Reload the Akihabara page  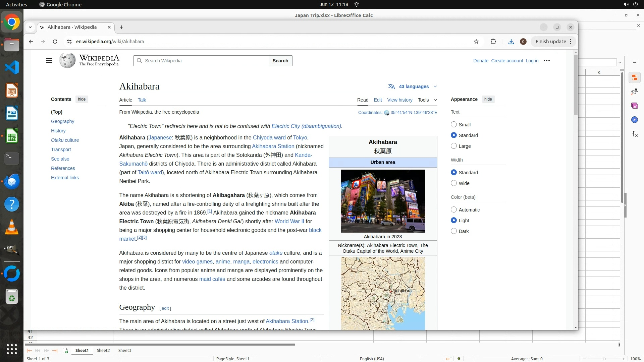click(x=55, y=42)
